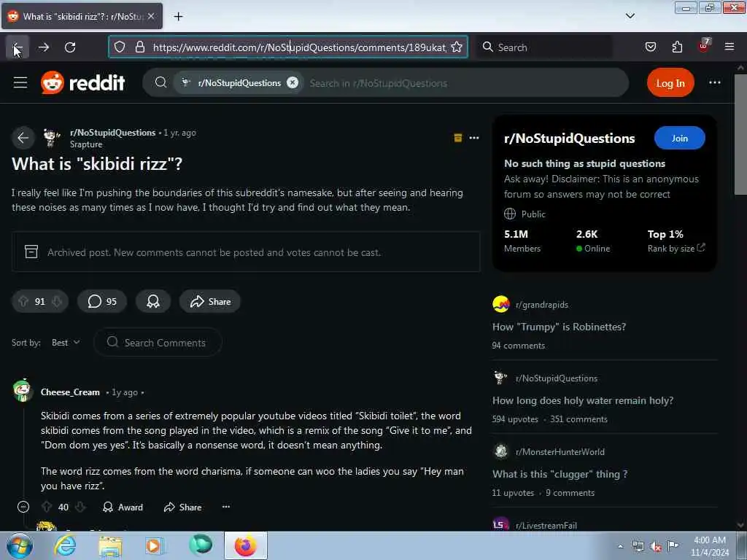Bookmark this page with the star icon

coord(457,47)
